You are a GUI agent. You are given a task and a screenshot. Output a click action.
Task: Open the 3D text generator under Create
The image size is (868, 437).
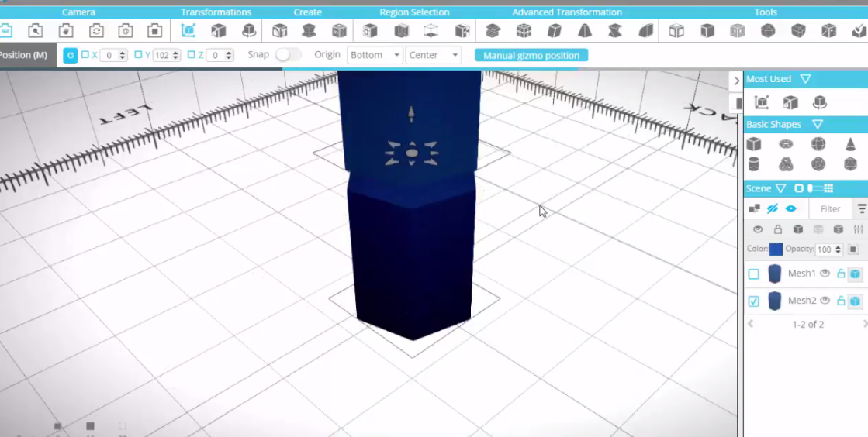tap(279, 30)
